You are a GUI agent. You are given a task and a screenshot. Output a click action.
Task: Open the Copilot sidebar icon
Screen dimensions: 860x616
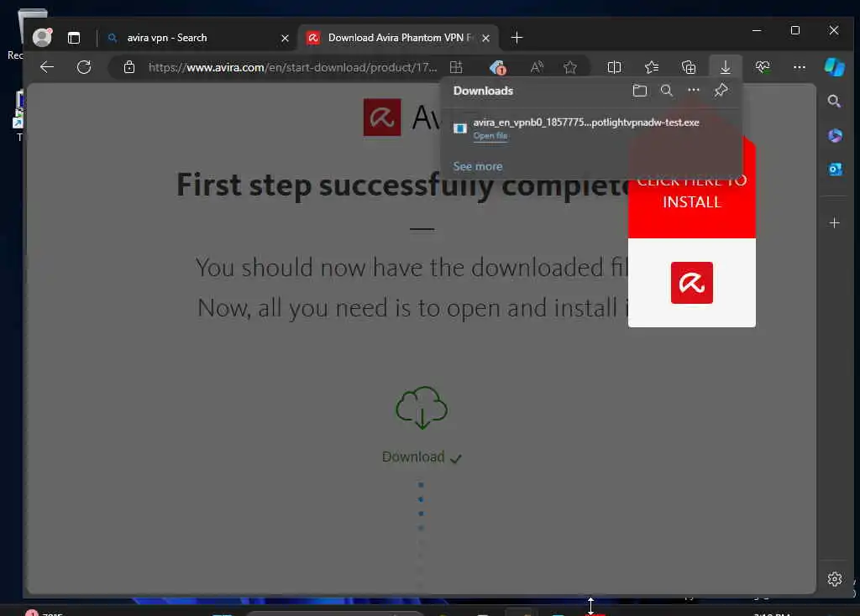point(834,67)
